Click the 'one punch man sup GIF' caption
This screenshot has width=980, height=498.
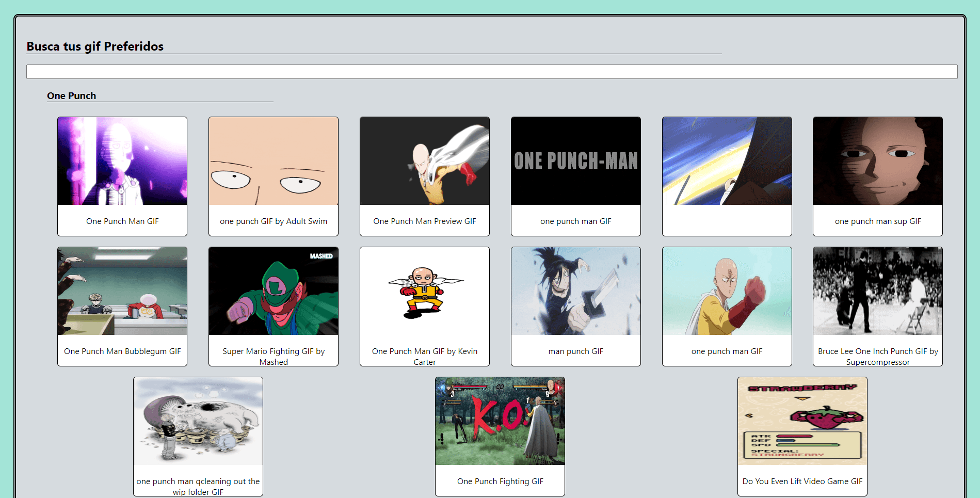click(x=878, y=221)
